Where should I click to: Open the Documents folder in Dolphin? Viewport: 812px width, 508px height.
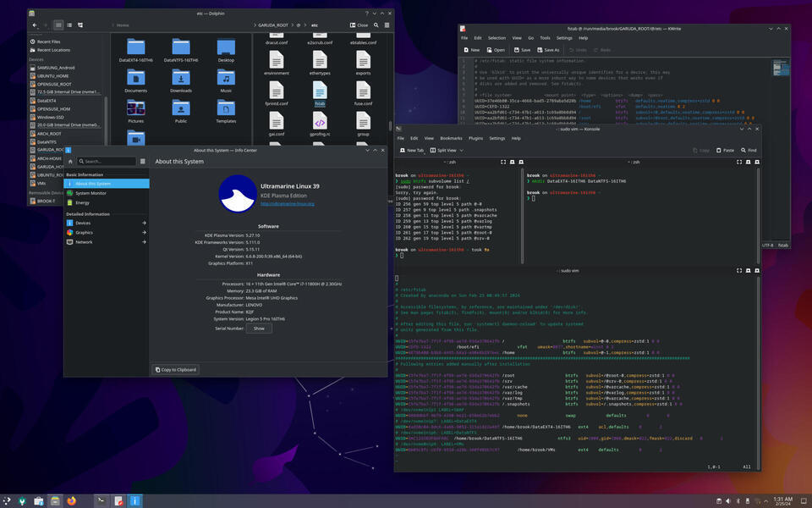(x=135, y=81)
